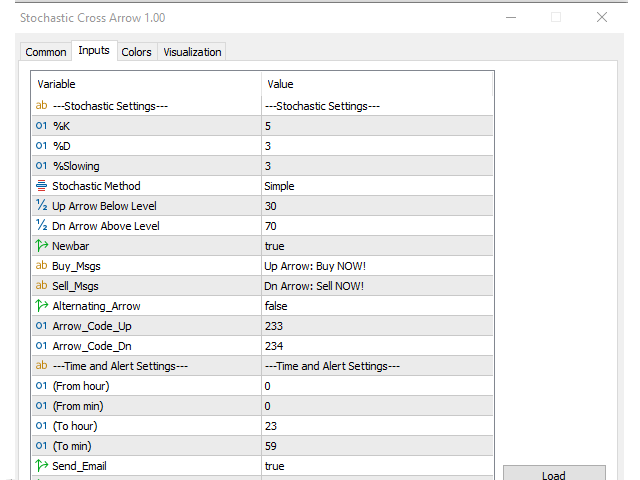Viewport: 640px width, 480px height.
Task: Select the Buy_Msgs variable name
Action: (76, 266)
